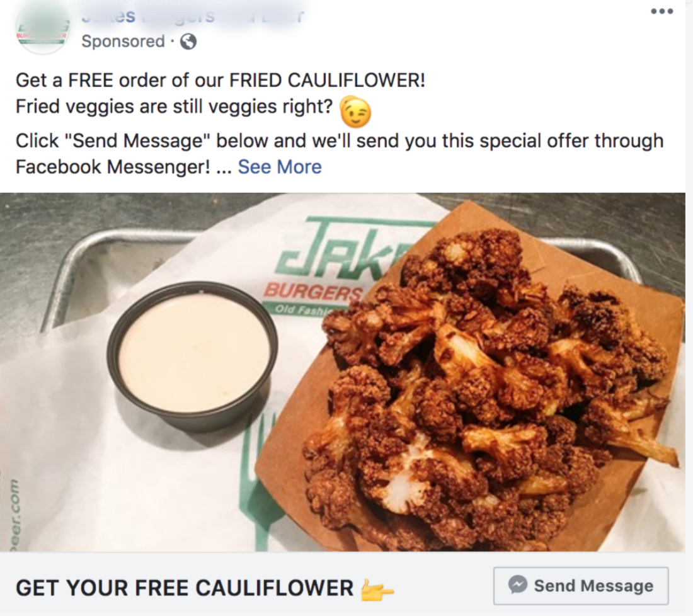Open the three-dot post options menu
Viewport: 693px width, 616px height.
(661, 11)
